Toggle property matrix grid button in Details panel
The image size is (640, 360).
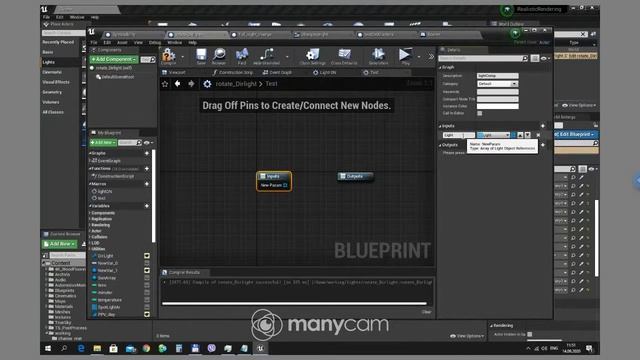click(535, 59)
